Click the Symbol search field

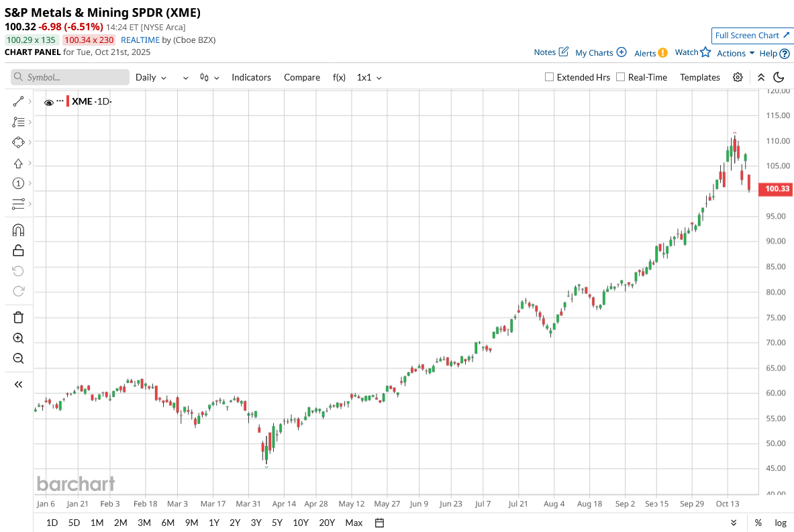pos(70,77)
